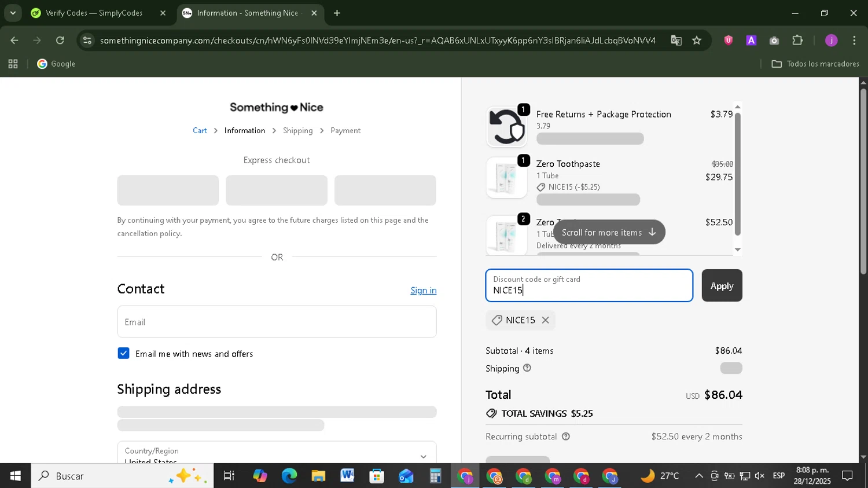Open the network tray icon
Viewport: 868px width, 488px height.
(x=745, y=476)
